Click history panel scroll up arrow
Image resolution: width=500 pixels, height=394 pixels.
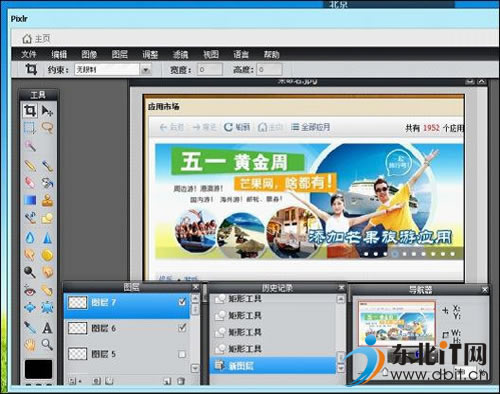pyautogui.click(x=340, y=299)
